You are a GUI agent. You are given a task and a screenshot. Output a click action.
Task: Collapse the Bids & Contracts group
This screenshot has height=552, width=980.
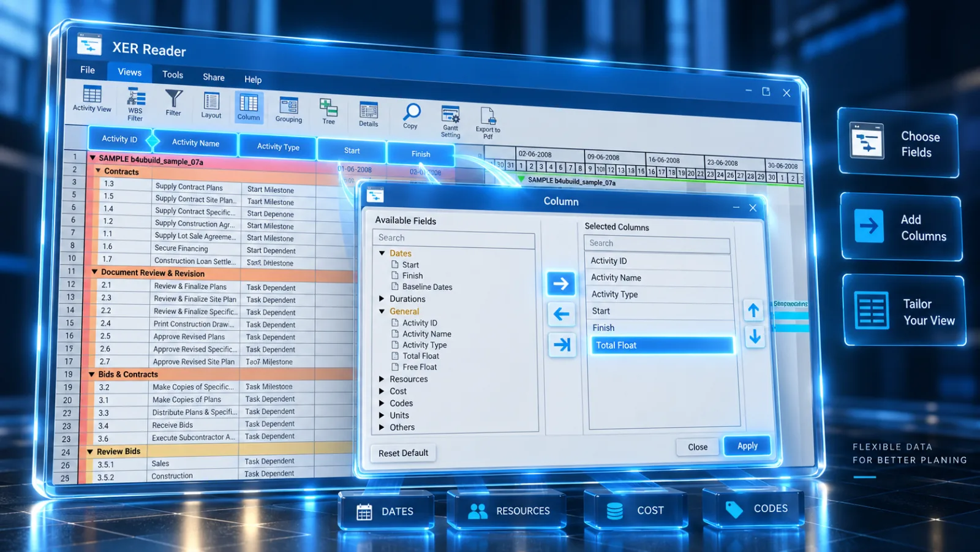92,374
